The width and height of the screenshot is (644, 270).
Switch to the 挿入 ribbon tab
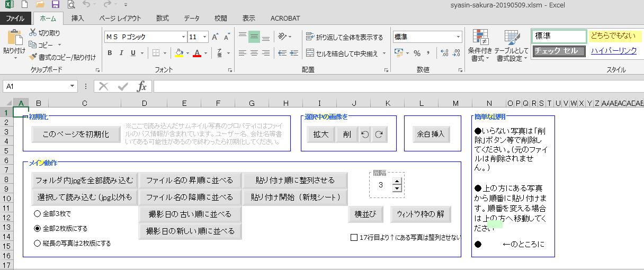[x=78, y=18]
